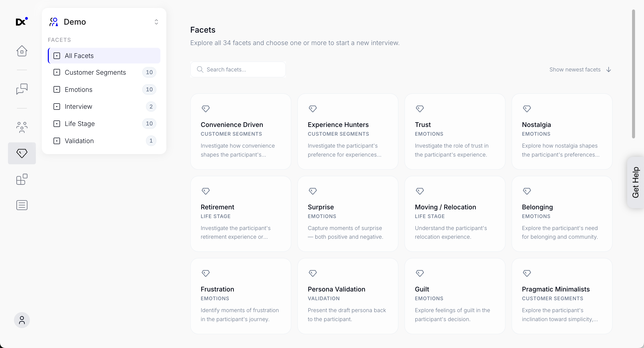The height and width of the screenshot is (348, 644).
Task: Open the interviews chat bubbles icon
Action: (22, 89)
